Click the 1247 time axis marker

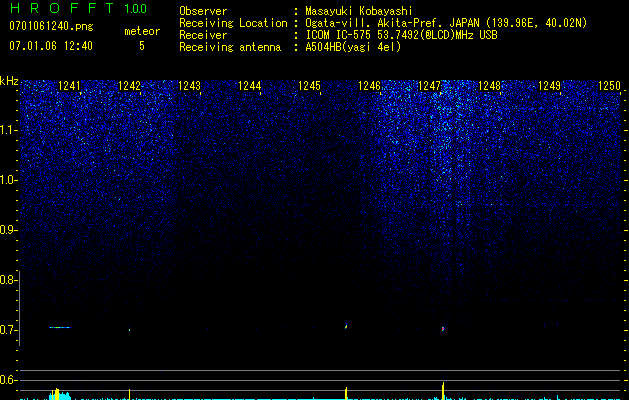tap(429, 86)
